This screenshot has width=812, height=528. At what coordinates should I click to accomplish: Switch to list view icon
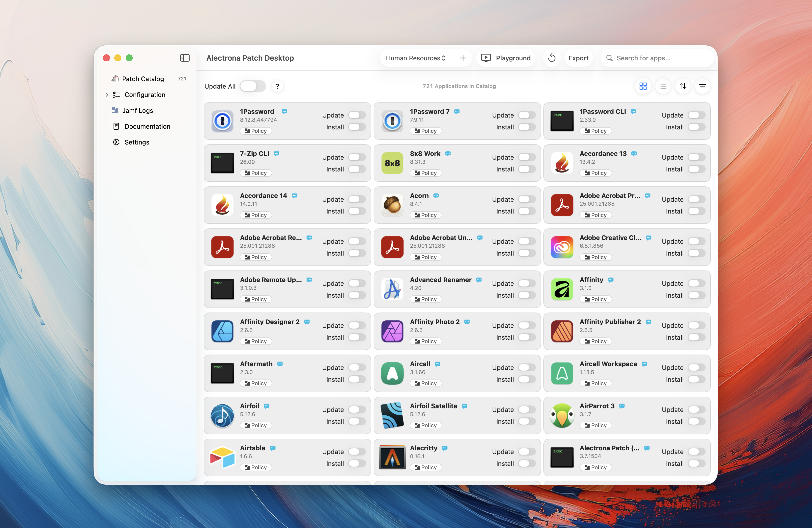663,86
